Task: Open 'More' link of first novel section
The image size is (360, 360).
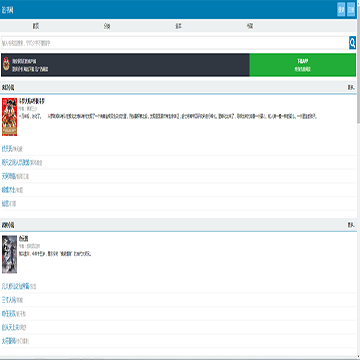Action: (351, 87)
